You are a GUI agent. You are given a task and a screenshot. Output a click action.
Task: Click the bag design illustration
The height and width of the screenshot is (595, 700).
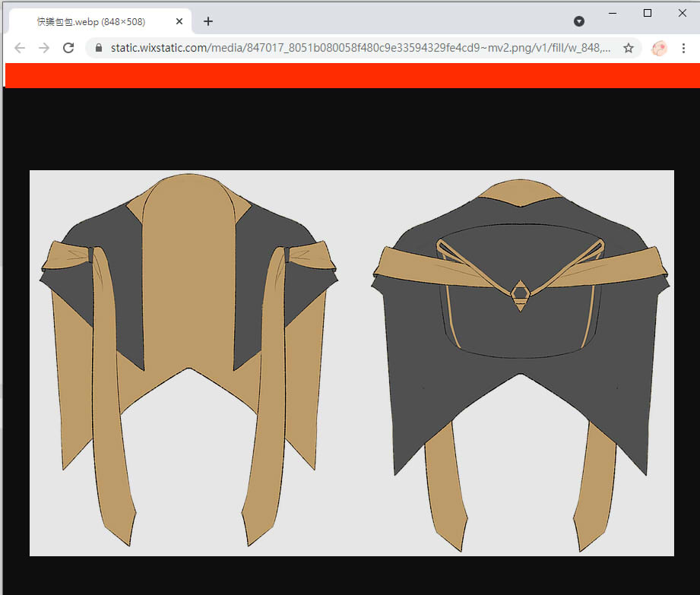pos(352,363)
